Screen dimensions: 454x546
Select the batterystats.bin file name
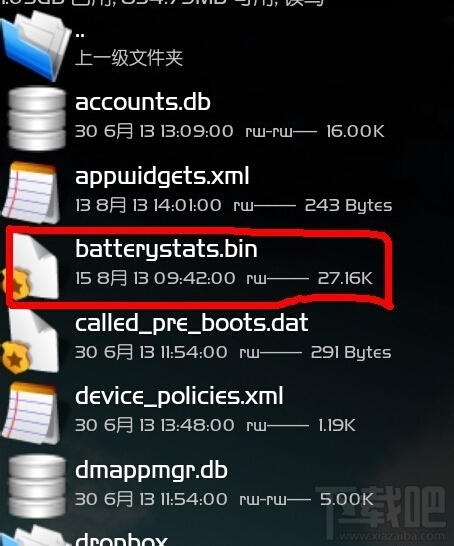pos(166,249)
